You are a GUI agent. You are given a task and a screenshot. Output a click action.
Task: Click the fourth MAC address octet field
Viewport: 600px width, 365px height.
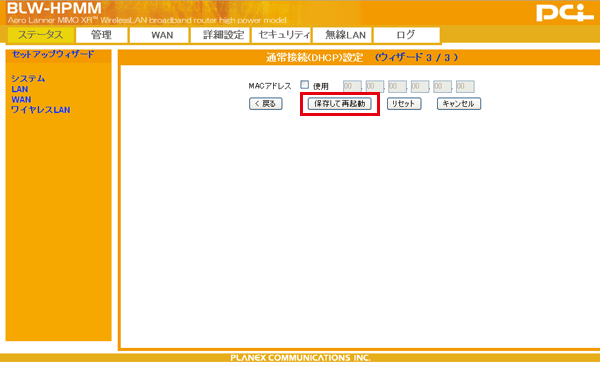pyautogui.click(x=420, y=86)
